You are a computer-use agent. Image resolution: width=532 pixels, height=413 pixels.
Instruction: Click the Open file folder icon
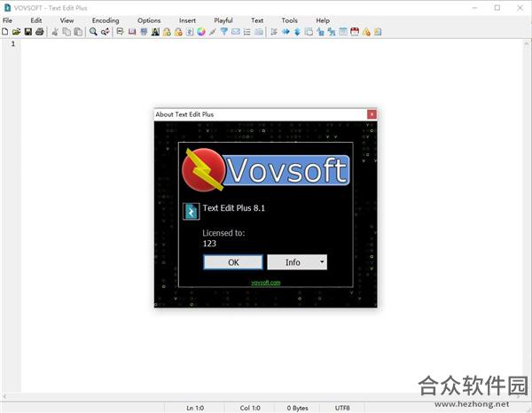coord(16,32)
